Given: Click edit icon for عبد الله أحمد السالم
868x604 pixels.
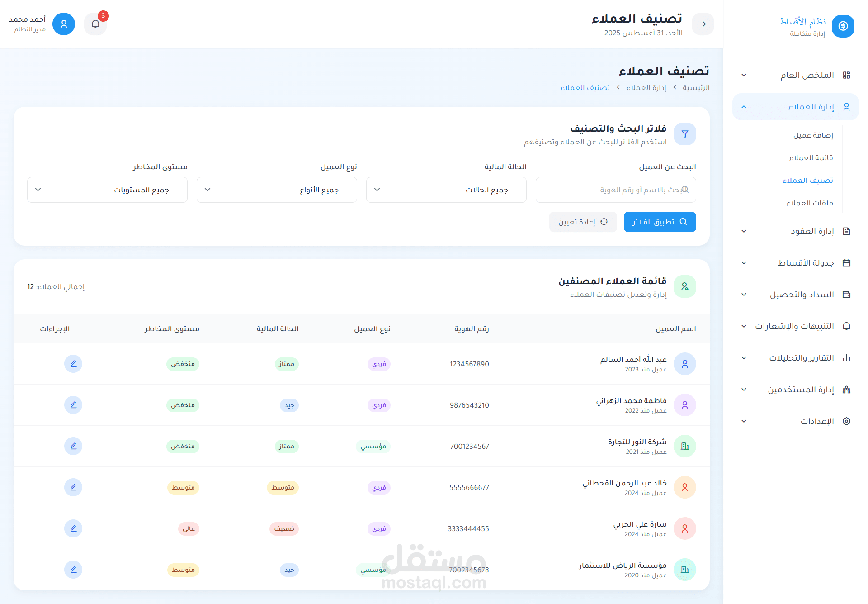Looking at the screenshot, I should click(73, 364).
